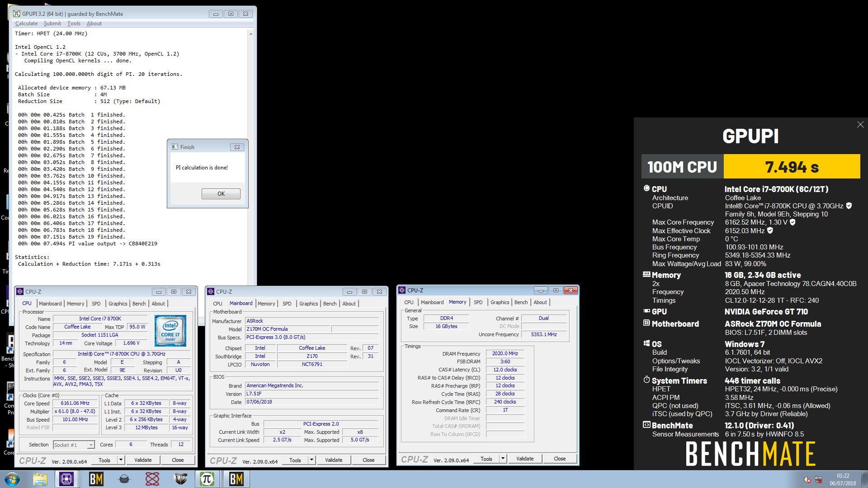Open Graphics tab in left CPU-Z window
This screenshot has width=868, height=488.
click(x=118, y=304)
